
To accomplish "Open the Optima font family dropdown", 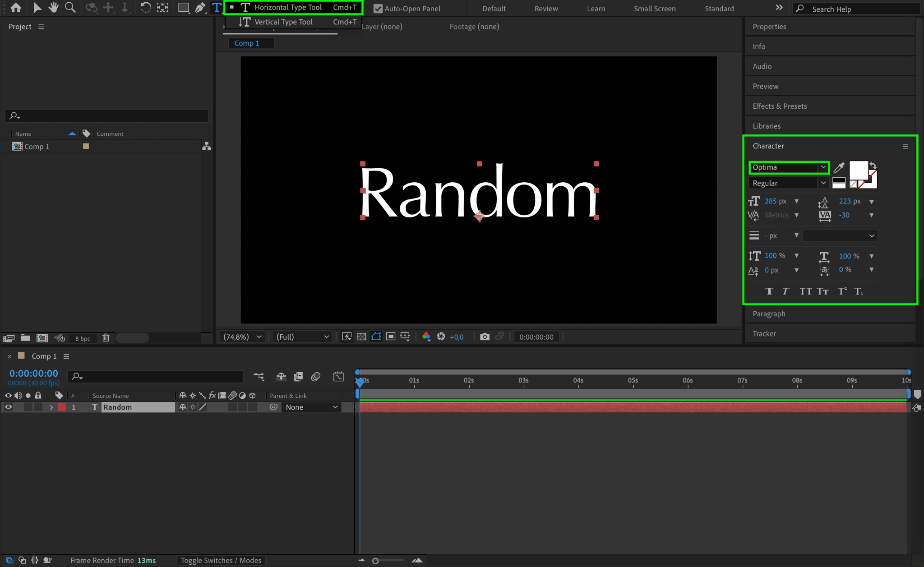I will 823,167.
